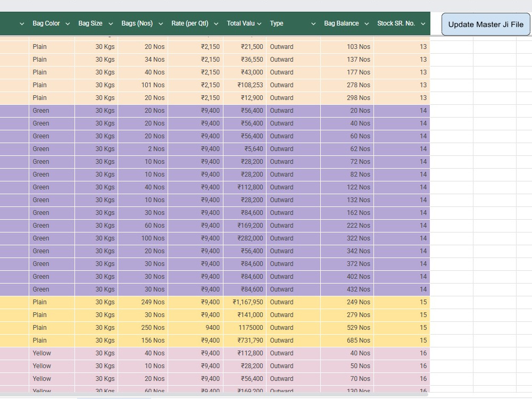Select the cell showing 342 Nos
The height and width of the screenshot is (399, 532).
click(347, 251)
